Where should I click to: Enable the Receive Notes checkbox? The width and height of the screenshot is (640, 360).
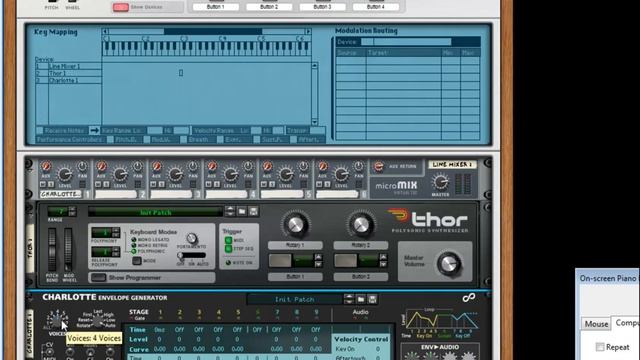[40, 131]
